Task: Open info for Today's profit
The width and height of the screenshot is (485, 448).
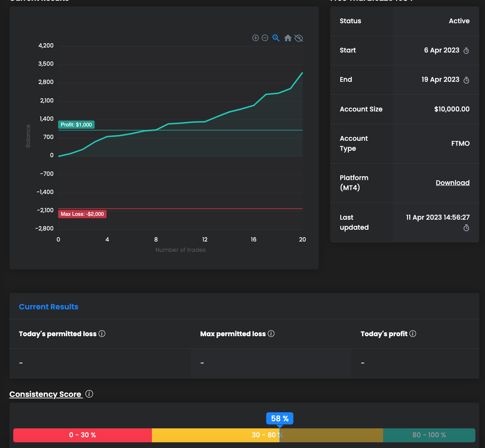Action: (413, 334)
